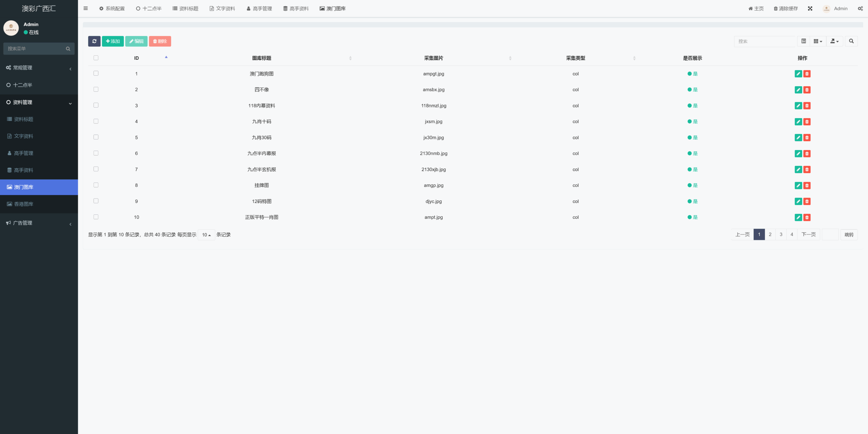Image resolution: width=868 pixels, height=434 pixels.
Task: Click the green edit icon for 四不像
Action: tap(798, 90)
